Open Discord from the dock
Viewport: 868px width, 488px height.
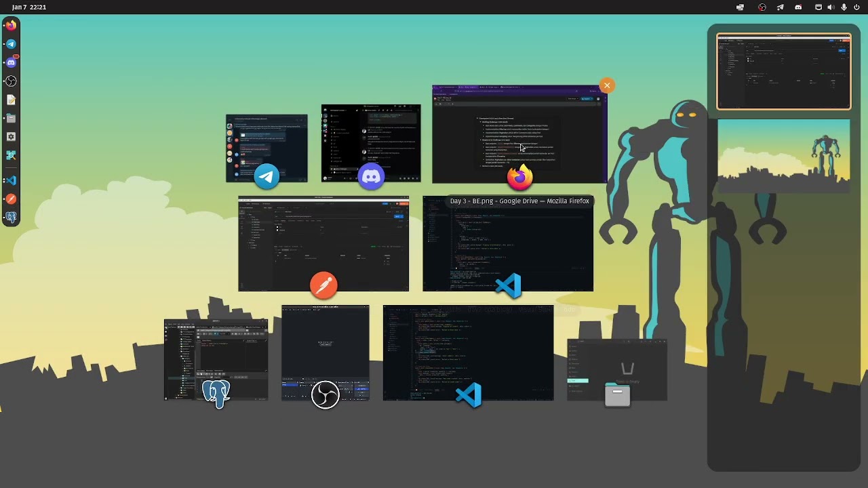[x=11, y=62]
